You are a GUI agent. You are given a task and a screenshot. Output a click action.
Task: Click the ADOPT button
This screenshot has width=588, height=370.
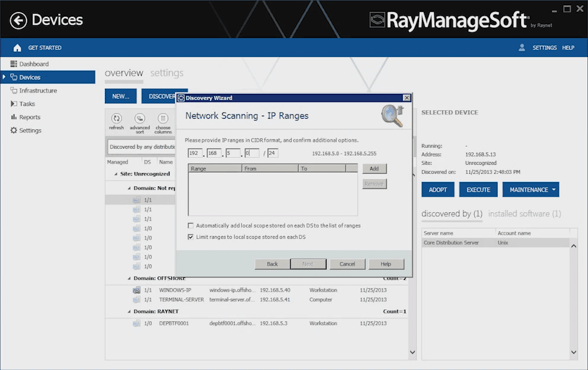[438, 190]
